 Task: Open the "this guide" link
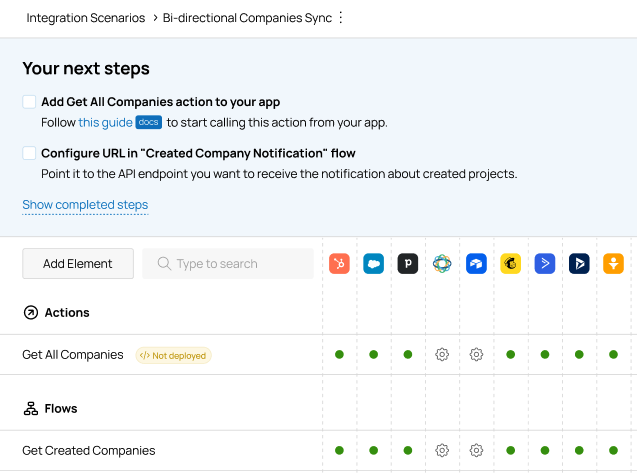pyautogui.click(x=105, y=123)
